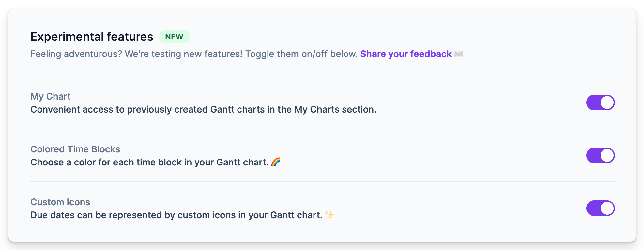
Task: Open the Share your feedback link
Action: point(406,54)
